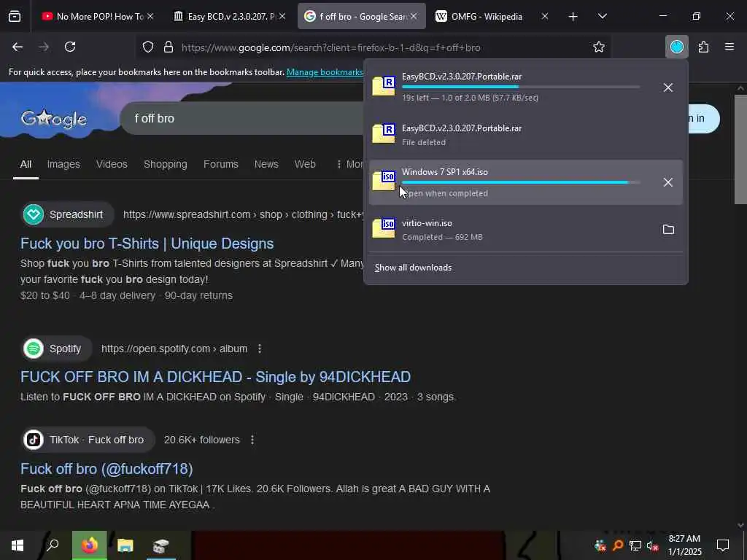Open taskbar search magnifier

[53, 545]
